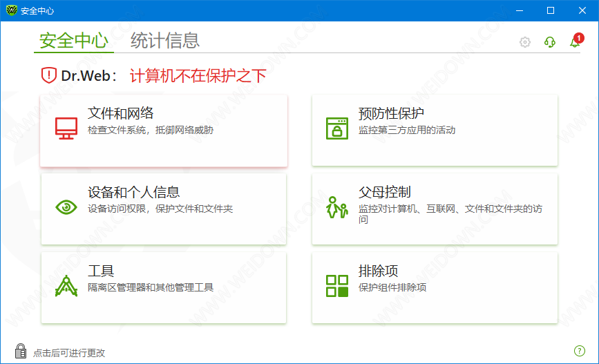Open the settings gear icon
The height and width of the screenshot is (364, 599).
click(x=525, y=42)
